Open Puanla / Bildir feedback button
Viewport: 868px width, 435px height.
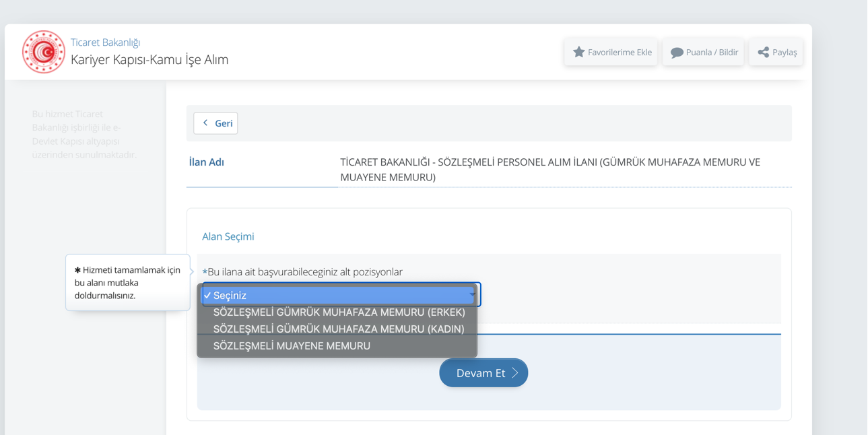703,52
